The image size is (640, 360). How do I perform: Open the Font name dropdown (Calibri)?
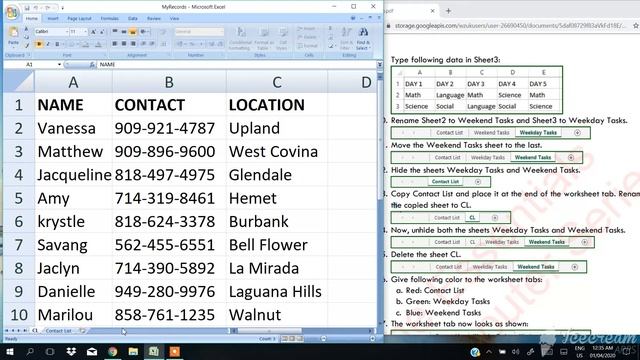coord(66,31)
